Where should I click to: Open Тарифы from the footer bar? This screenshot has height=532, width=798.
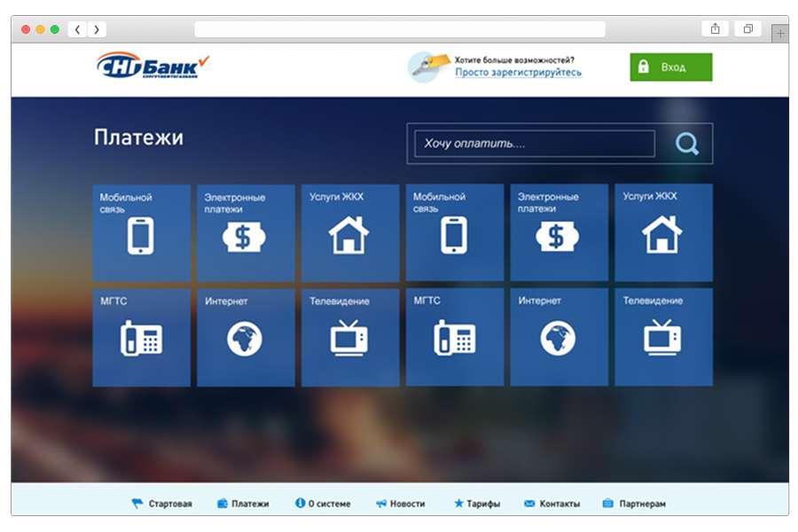[477, 504]
